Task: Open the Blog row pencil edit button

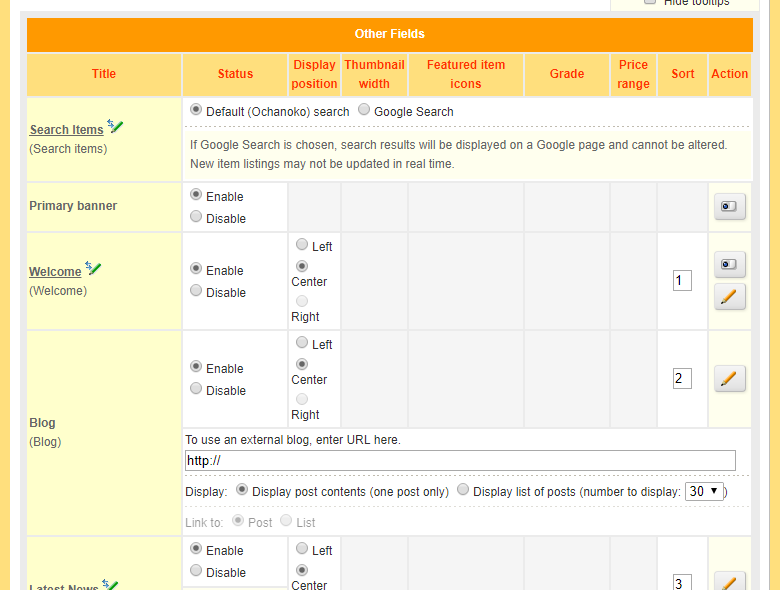Action: [729, 378]
